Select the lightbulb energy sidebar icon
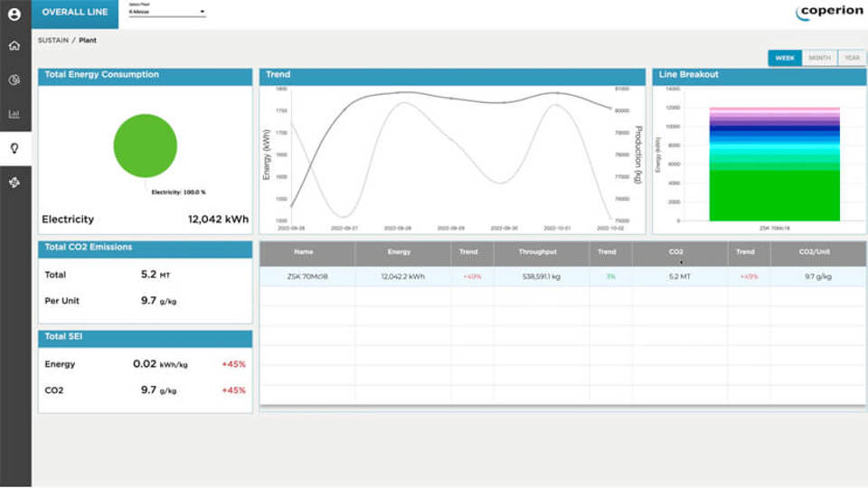868x488 pixels. pyautogui.click(x=14, y=148)
